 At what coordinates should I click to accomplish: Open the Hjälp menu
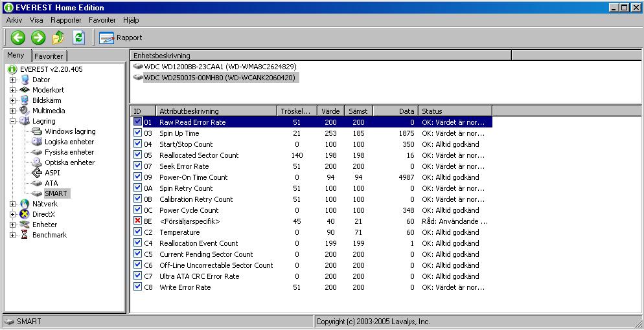[131, 20]
